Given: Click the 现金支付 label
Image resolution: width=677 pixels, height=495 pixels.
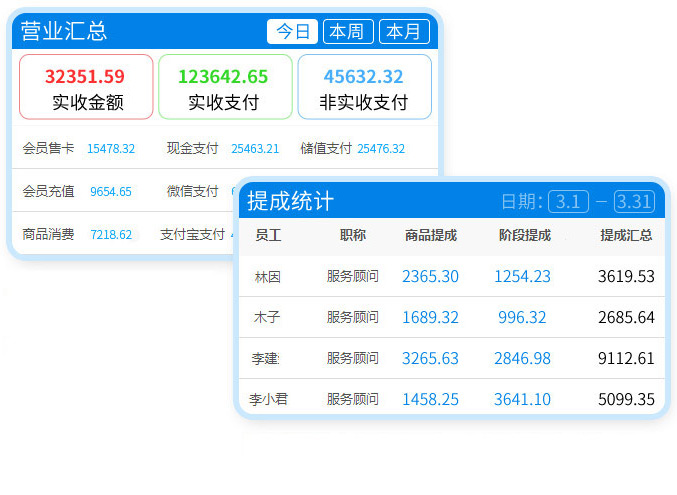Looking at the screenshot, I should (x=193, y=149).
